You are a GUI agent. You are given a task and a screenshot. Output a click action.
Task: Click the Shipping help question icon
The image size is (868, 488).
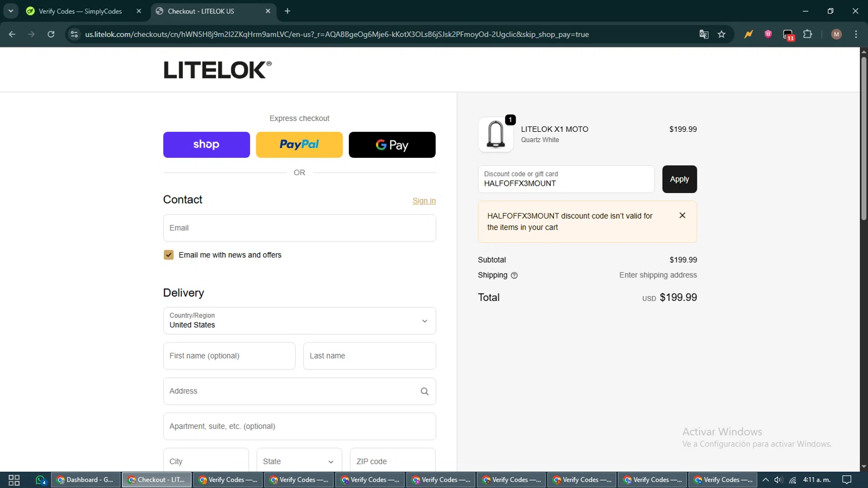pyautogui.click(x=514, y=275)
